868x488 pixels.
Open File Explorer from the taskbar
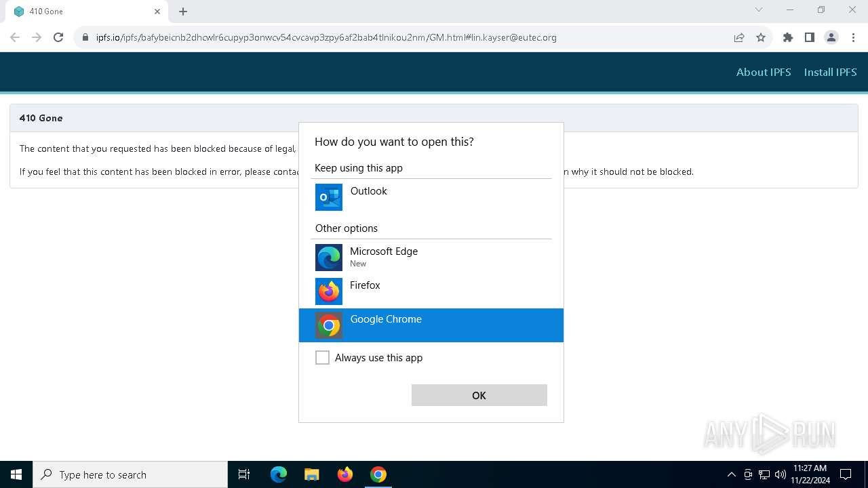click(311, 474)
